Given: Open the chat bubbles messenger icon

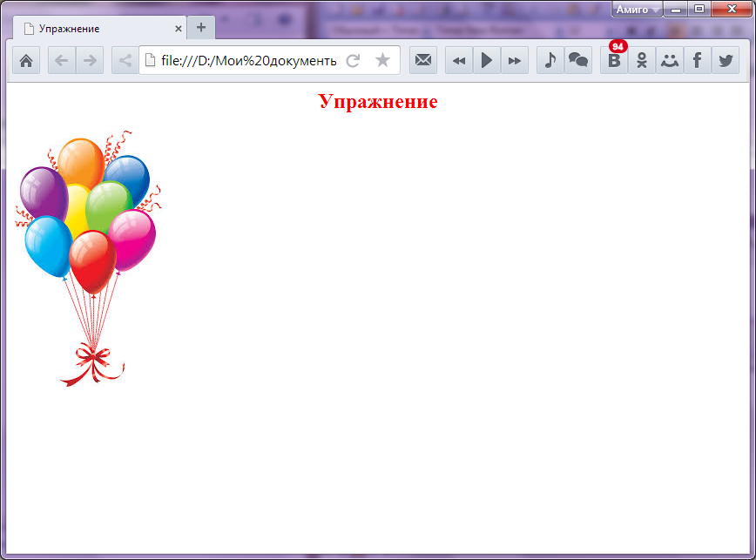Looking at the screenshot, I should pos(578,60).
